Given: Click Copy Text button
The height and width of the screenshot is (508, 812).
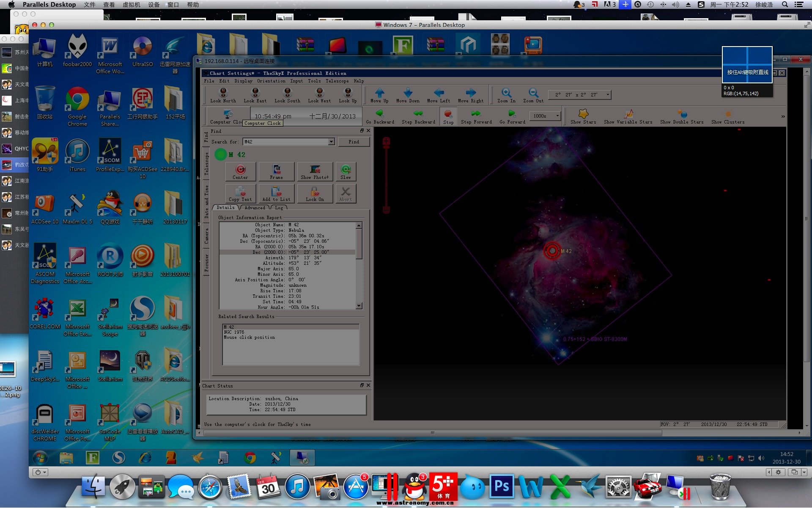Looking at the screenshot, I should (240, 194).
